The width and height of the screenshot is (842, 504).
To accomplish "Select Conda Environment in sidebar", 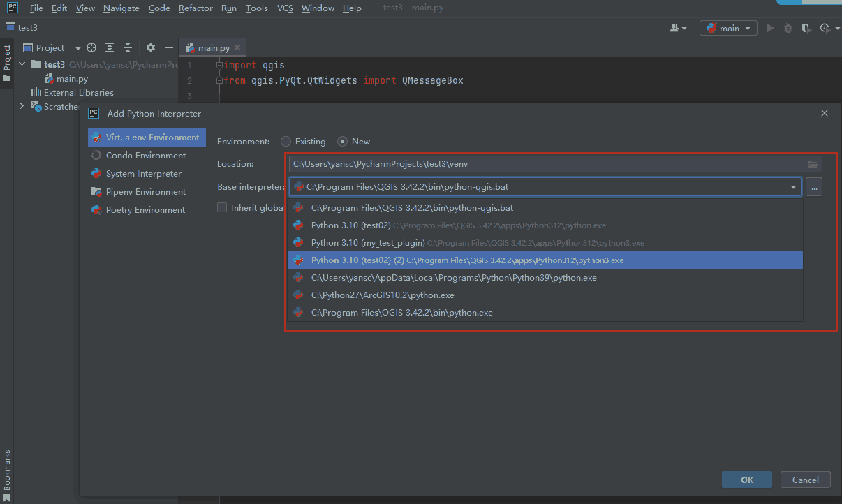I will (x=147, y=156).
